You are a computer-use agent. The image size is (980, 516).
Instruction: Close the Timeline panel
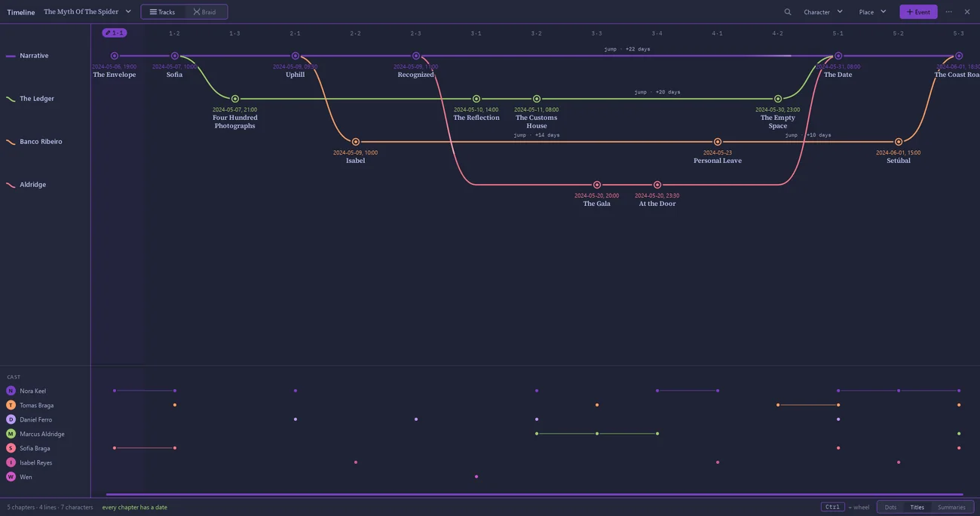967,12
